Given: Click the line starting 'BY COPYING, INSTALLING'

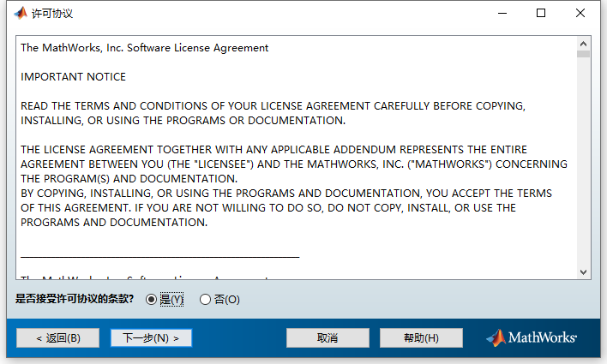Looking at the screenshot, I should pos(286,193).
